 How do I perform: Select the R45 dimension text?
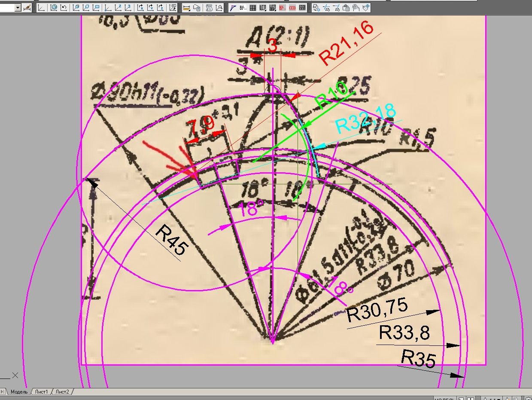click(x=172, y=240)
